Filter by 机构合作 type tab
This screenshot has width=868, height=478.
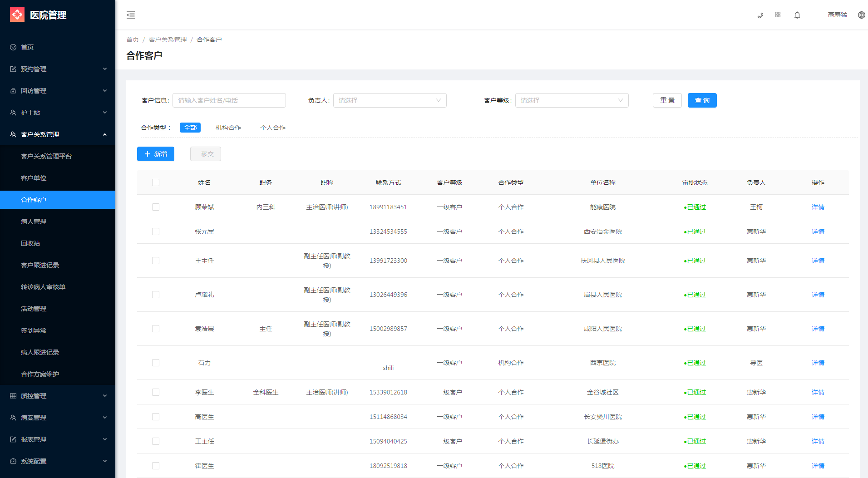pyautogui.click(x=228, y=128)
